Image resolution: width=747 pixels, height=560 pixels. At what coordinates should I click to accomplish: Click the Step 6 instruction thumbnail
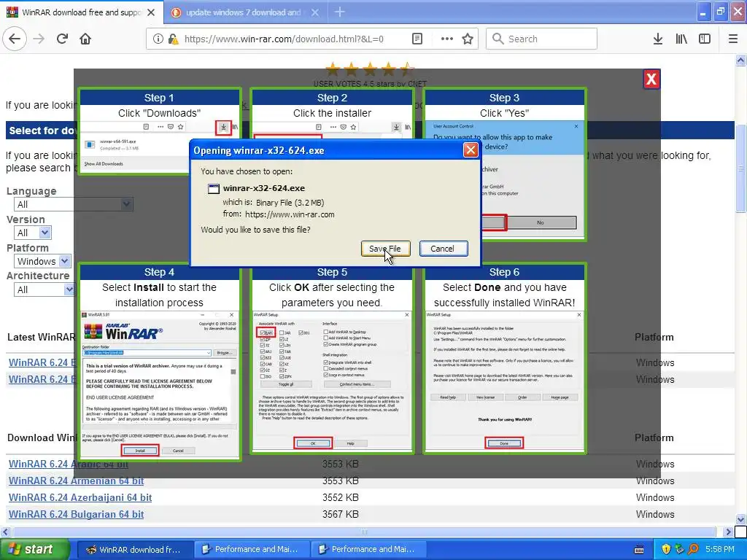coord(505,357)
